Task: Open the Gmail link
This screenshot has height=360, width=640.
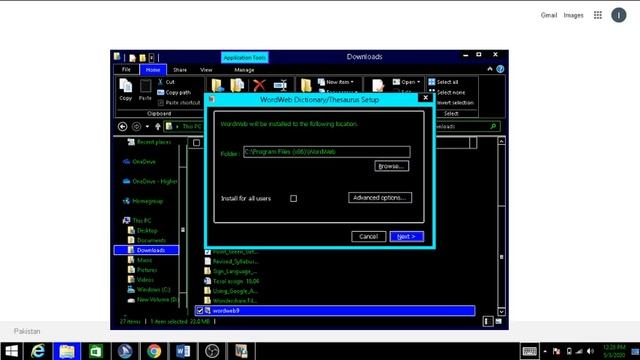Action: pyautogui.click(x=549, y=15)
